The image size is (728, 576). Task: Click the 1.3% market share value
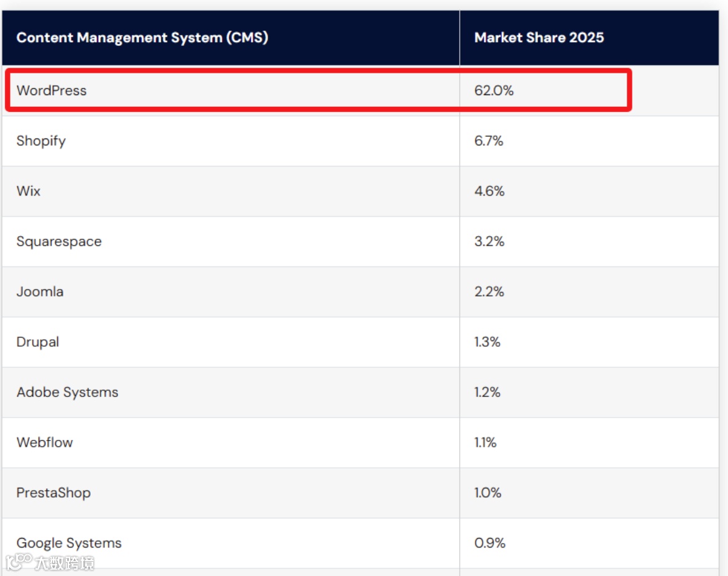point(487,342)
